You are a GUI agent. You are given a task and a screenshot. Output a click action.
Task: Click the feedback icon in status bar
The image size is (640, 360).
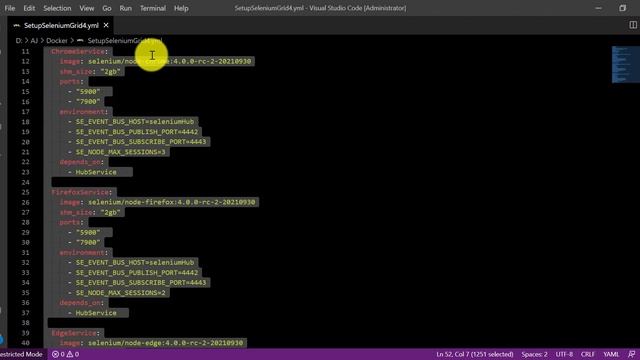tap(631, 354)
